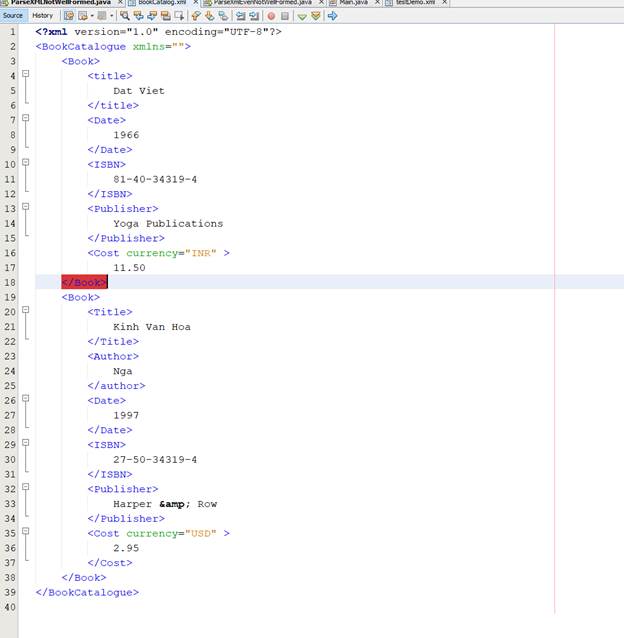Screen dimensions: 624x638
Task: Click the '&amp;' entity in Harper Row
Action: point(175,504)
